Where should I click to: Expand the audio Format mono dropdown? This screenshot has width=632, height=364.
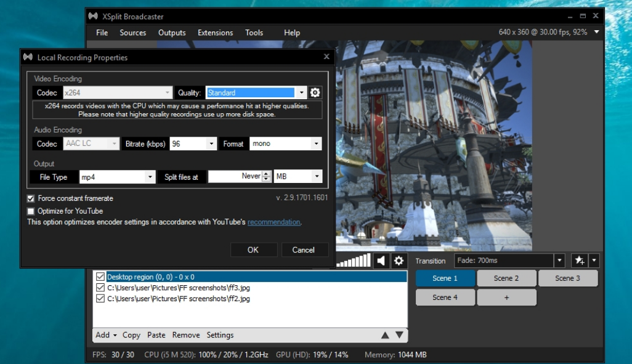pyautogui.click(x=285, y=144)
